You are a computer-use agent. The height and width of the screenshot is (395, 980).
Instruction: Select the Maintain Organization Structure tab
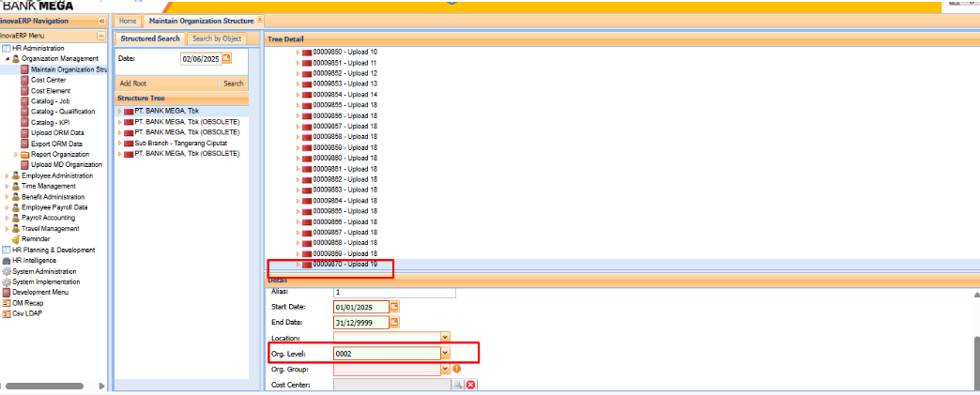tap(201, 22)
